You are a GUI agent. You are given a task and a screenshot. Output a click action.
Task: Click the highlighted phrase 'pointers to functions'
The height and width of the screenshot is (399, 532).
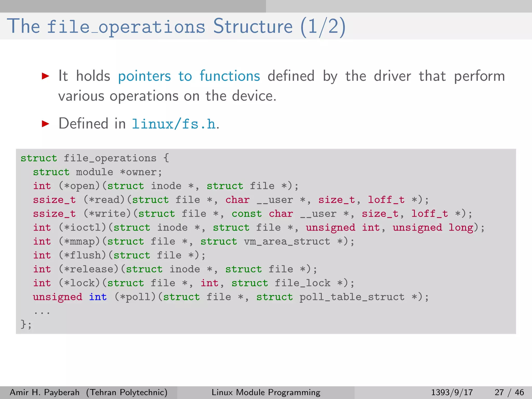coord(189,76)
